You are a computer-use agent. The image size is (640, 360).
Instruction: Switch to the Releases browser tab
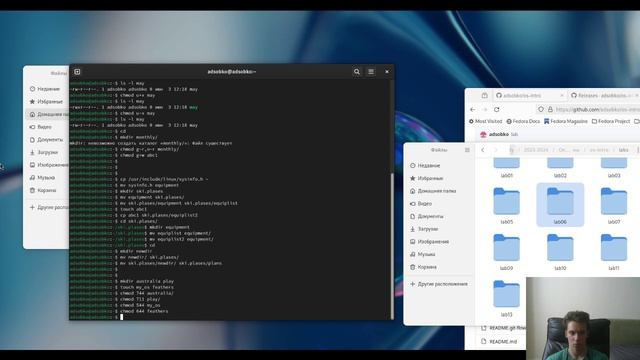click(x=604, y=96)
